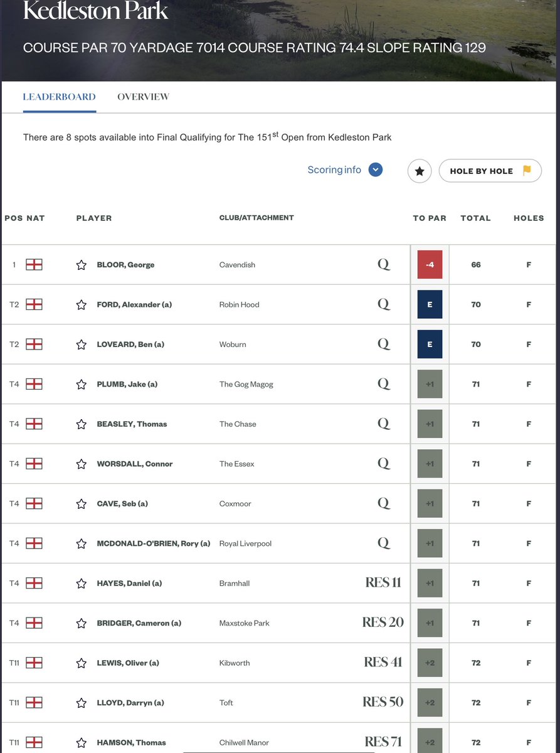The image size is (560, 753).
Task: Open player MCDONALD-O'BRIEN, Rory (a)
Action: 154,543
